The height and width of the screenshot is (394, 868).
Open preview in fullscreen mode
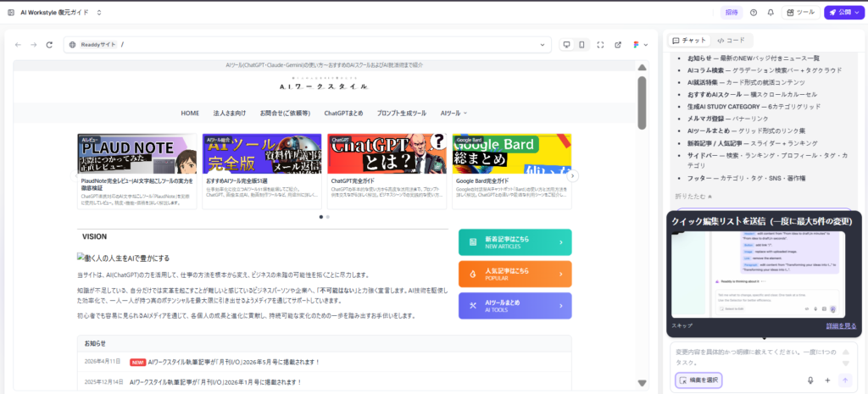tap(601, 44)
